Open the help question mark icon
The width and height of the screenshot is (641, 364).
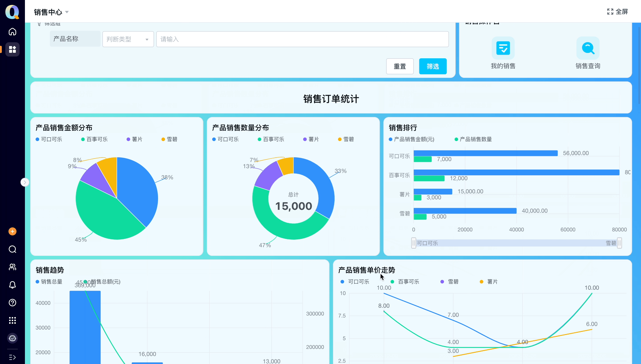12,303
